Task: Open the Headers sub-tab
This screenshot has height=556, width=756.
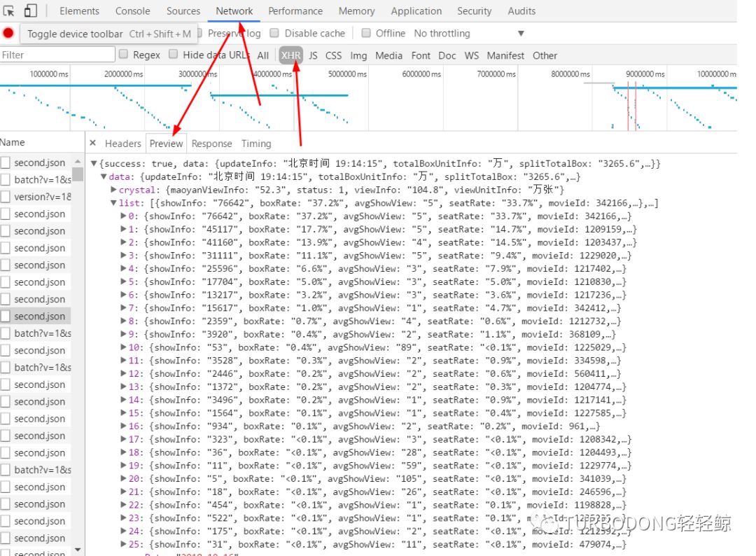Action: pos(123,144)
